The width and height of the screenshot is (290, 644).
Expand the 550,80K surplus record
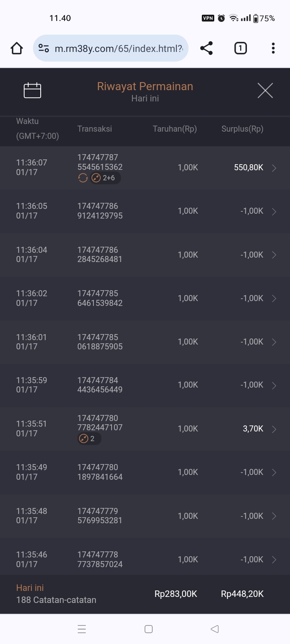click(x=274, y=168)
